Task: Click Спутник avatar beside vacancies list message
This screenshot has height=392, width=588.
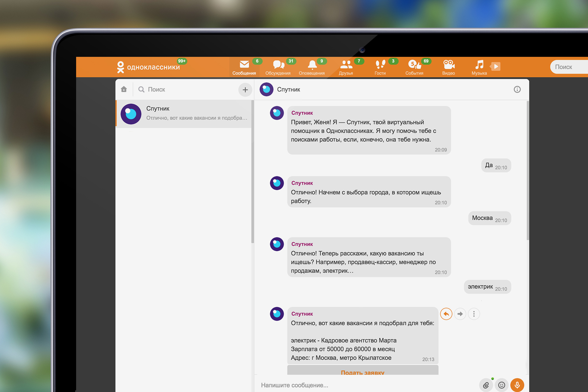Action: pos(277,314)
